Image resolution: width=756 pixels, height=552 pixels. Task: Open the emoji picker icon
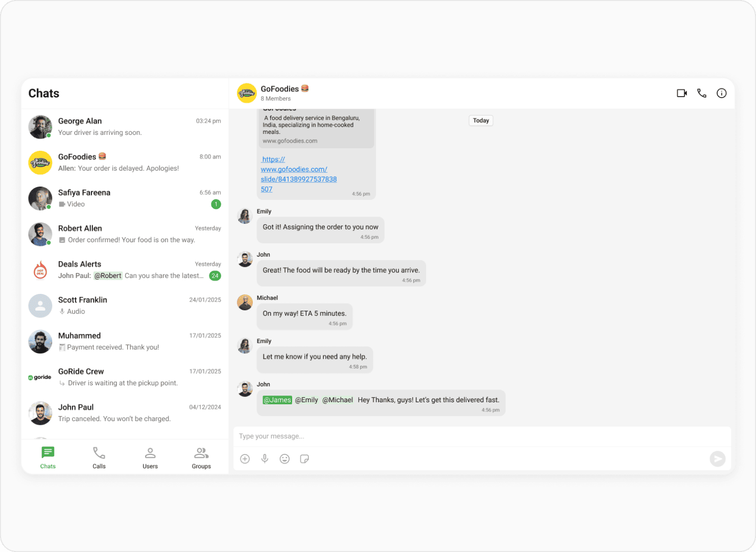point(285,459)
